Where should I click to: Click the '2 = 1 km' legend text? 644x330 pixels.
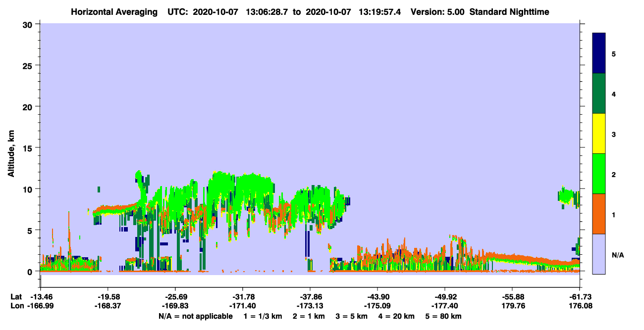309,316
